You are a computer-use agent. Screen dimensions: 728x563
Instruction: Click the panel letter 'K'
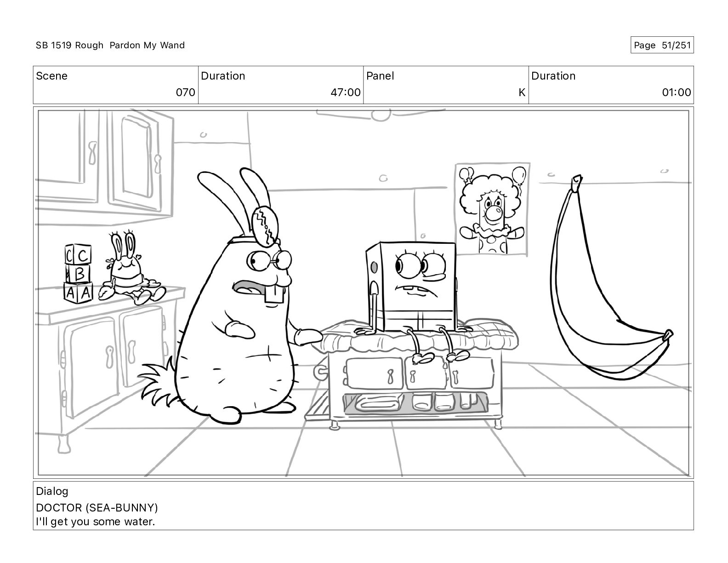coord(522,92)
